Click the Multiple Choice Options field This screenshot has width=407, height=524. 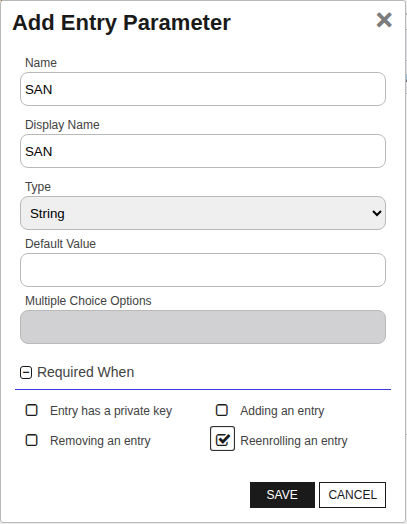click(203, 327)
